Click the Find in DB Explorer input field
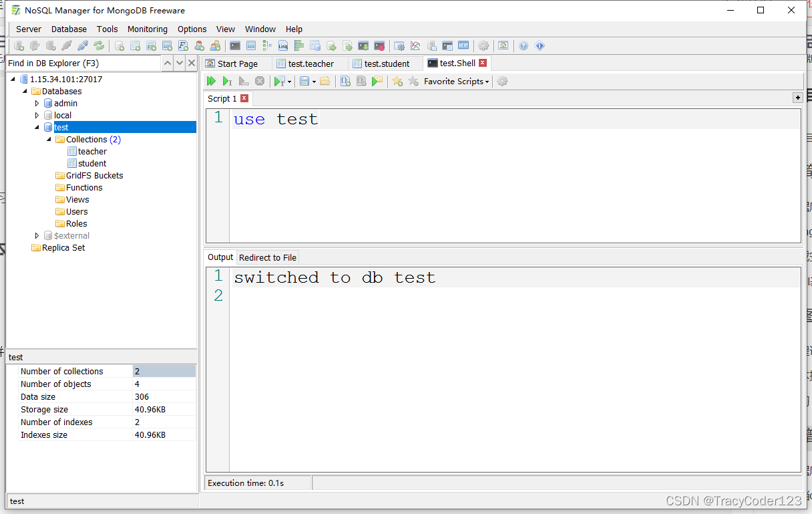Image resolution: width=812 pixels, height=514 pixels. 83,63
